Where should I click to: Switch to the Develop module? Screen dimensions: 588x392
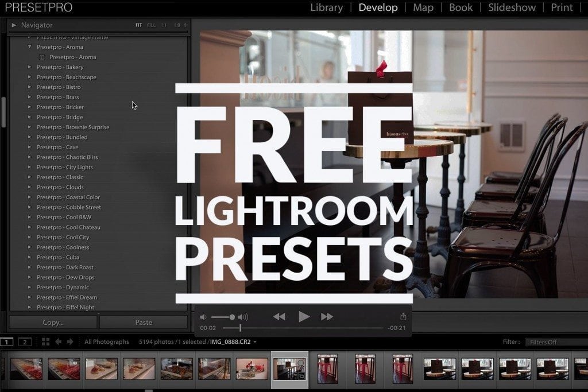(x=378, y=7)
